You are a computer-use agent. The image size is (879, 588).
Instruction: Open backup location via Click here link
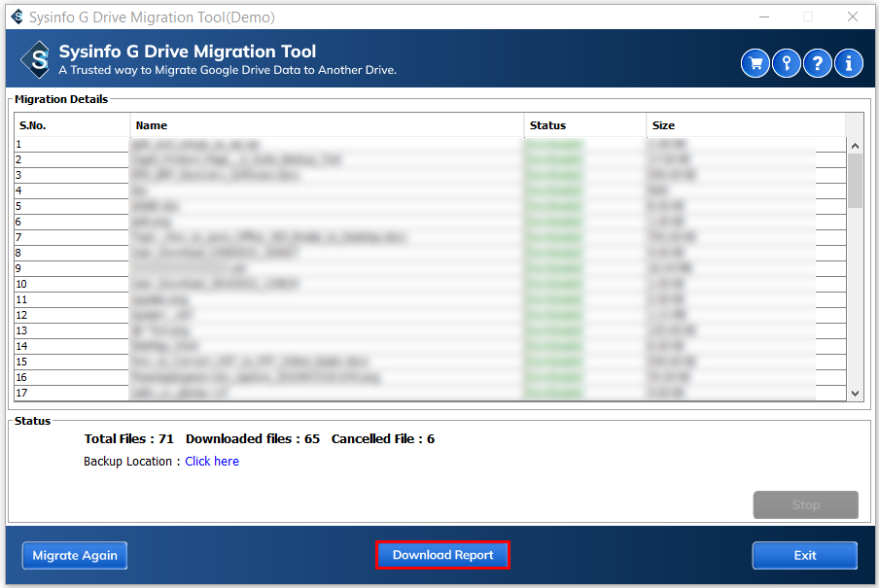[212, 462]
